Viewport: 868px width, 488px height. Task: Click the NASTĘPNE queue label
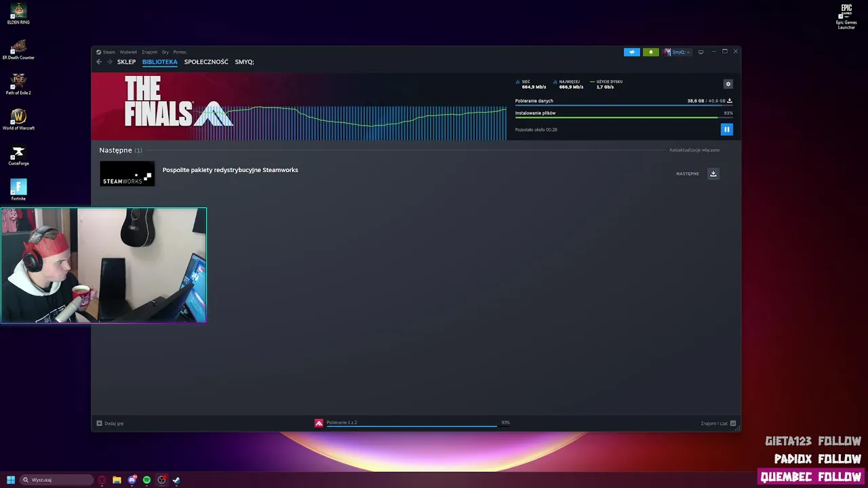(688, 174)
